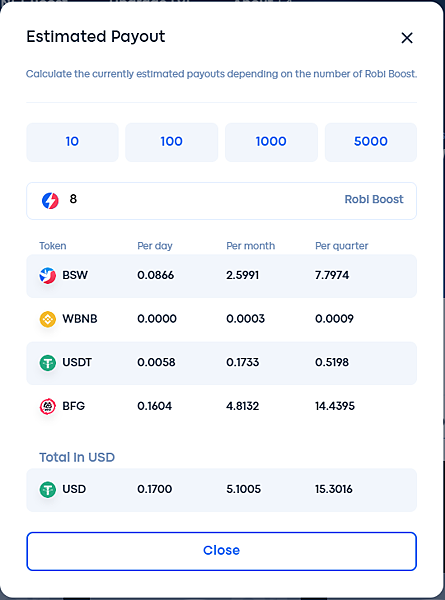Choose the 1000 preset amount

(271, 142)
